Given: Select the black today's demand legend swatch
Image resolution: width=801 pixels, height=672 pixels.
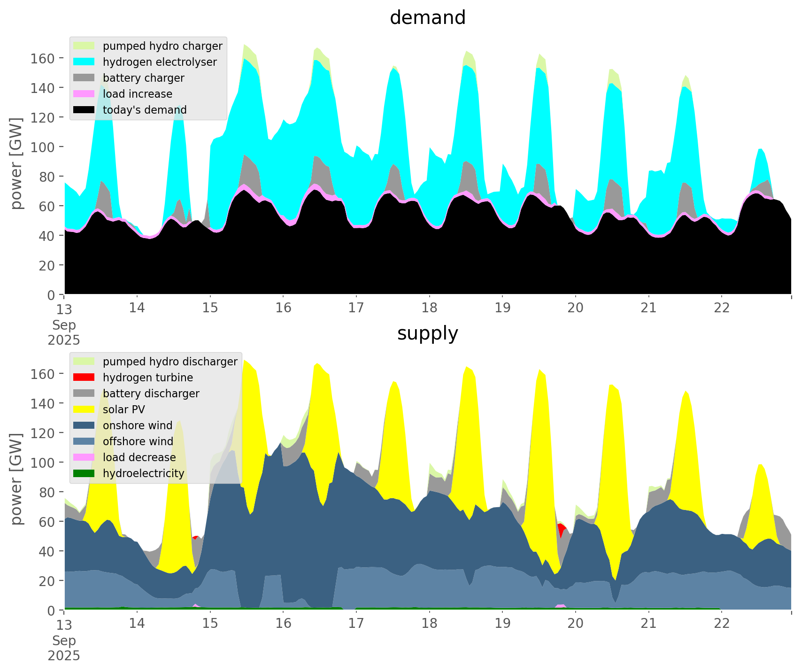Looking at the screenshot, I should tap(84, 110).
